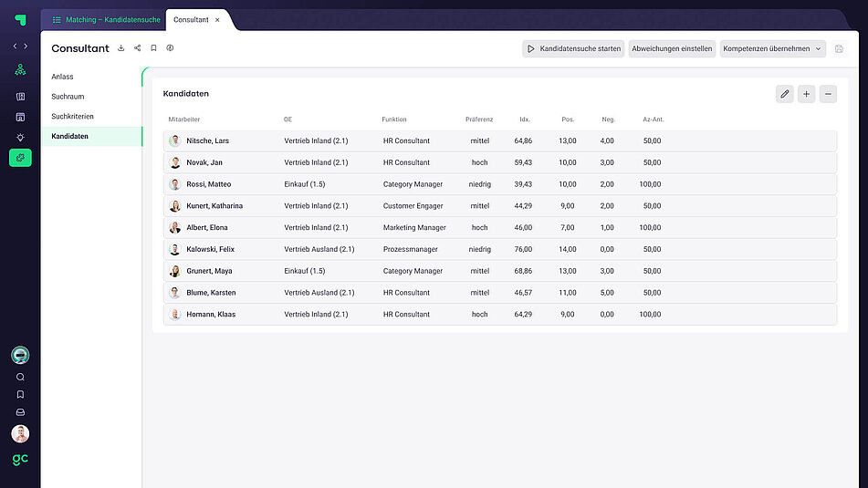
Task: Click Kandidaten panel heading
Action: (x=186, y=94)
